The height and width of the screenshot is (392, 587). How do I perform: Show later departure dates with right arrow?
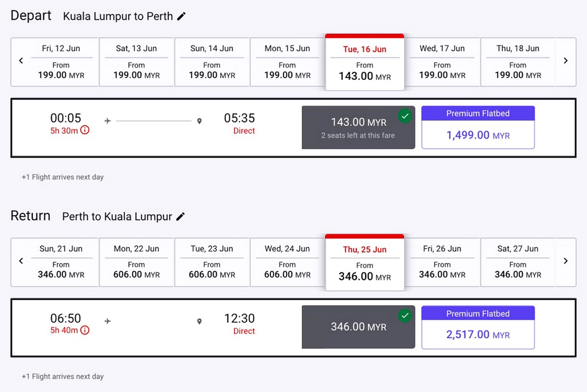566,61
